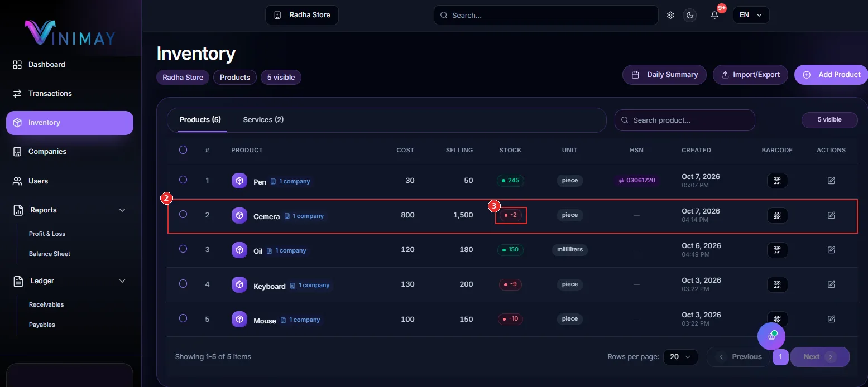Click the Import/Export button
This screenshot has width=868, height=387.
(750, 75)
